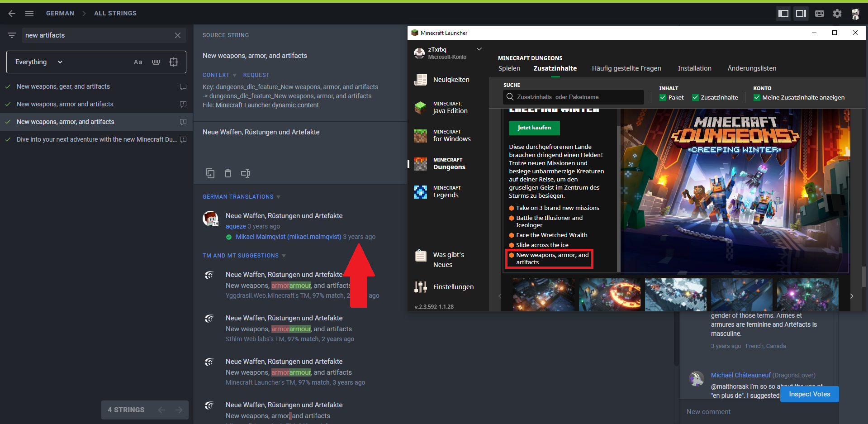This screenshot has height=424, width=868.
Task: Collapse the TM AND MT SUGGESTIONS section
Action: click(244, 256)
